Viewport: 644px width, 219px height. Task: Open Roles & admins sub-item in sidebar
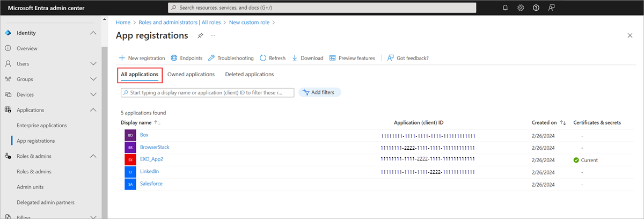click(34, 171)
